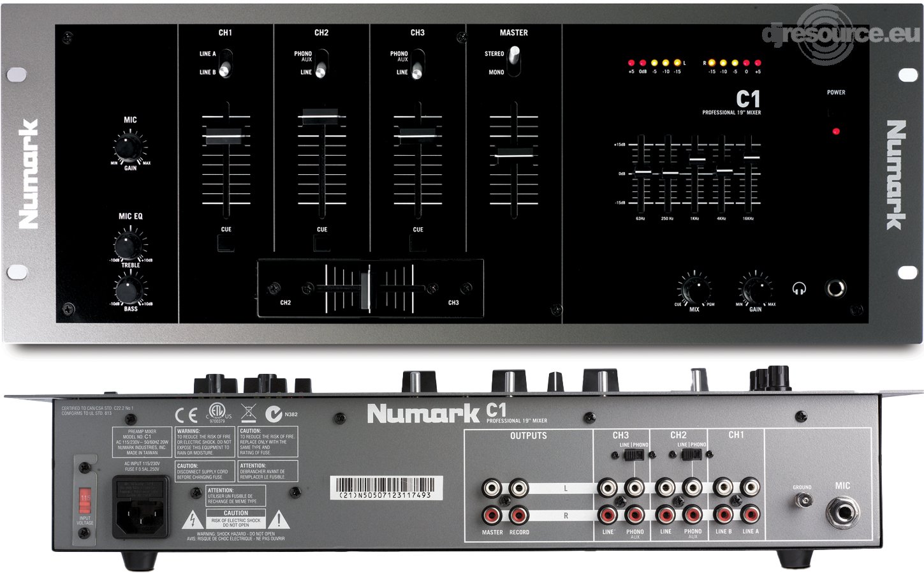The width and height of the screenshot is (924, 573).
Task: Click the R meter 0 red LED
Action: (x=746, y=63)
